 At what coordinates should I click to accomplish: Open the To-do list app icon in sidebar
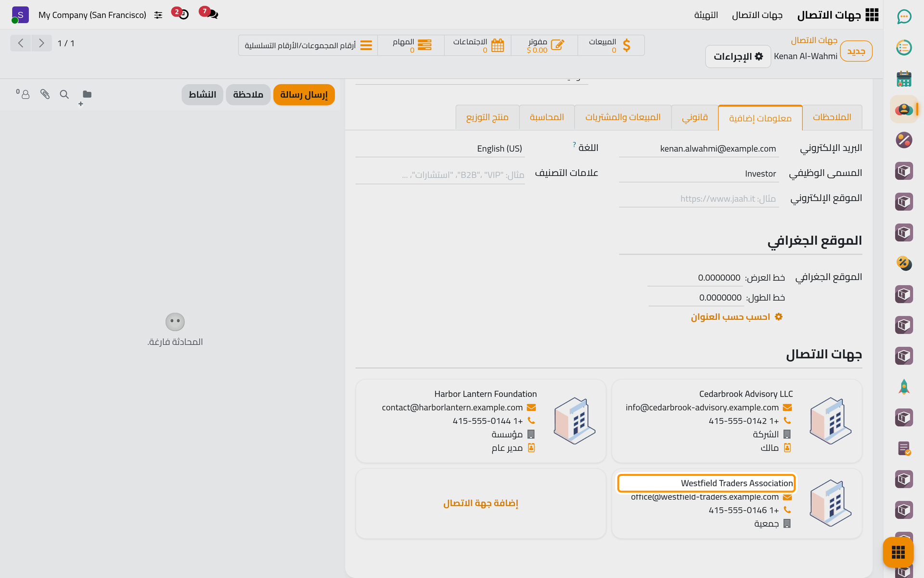[904, 48]
